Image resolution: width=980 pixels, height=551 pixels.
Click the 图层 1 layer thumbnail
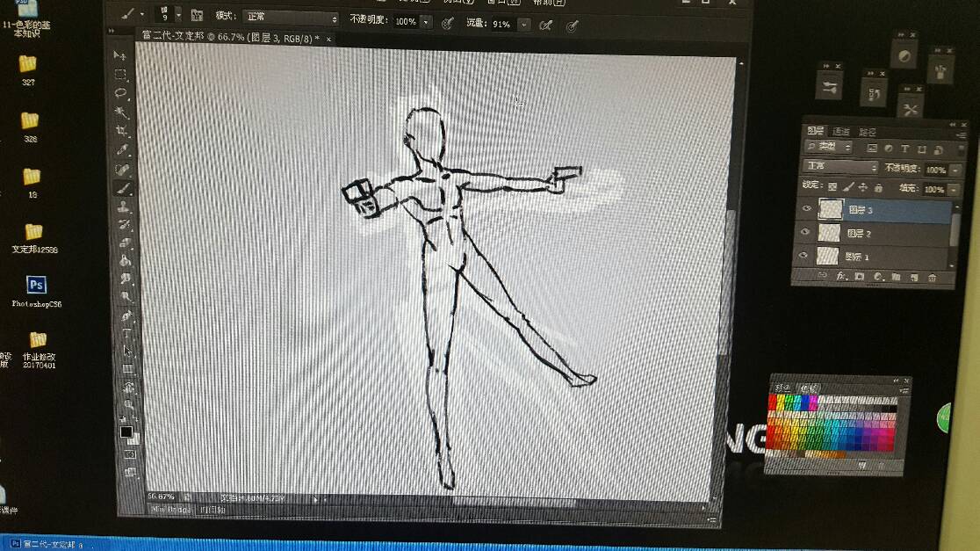827,255
